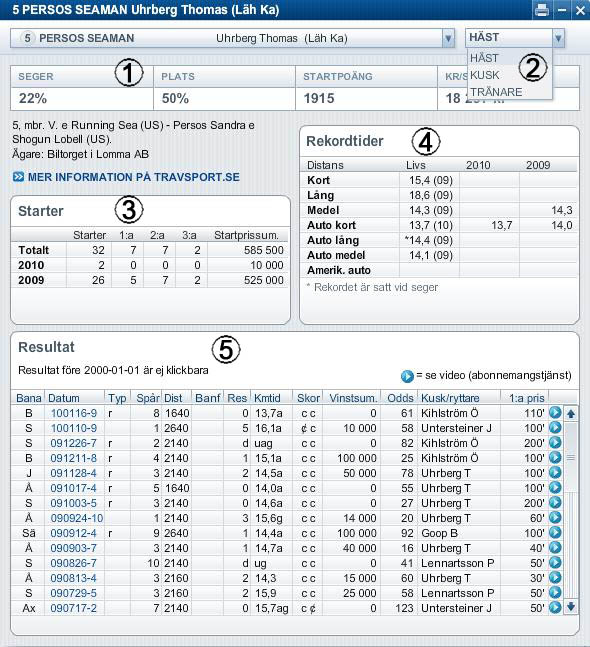
Task: Click the 1:a pris column header
Action: [x=526, y=398]
